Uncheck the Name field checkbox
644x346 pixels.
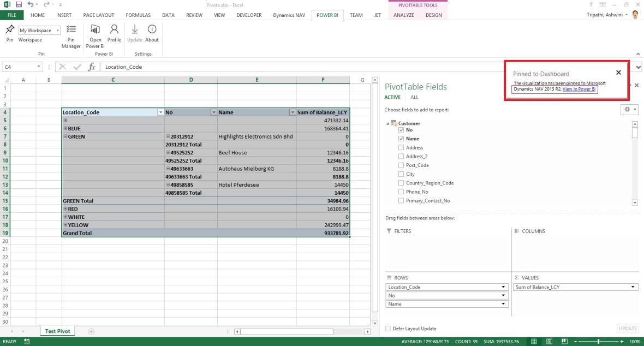click(x=401, y=139)
